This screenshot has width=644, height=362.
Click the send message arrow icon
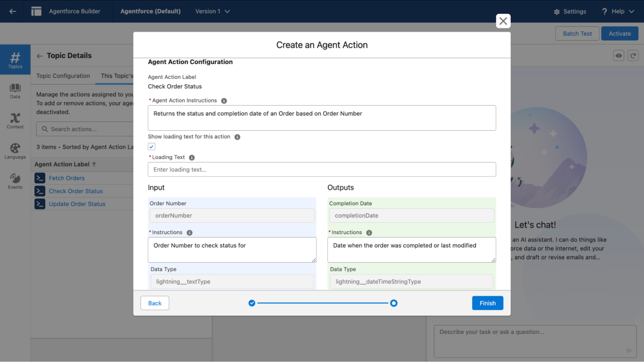(x=629, y=350)
